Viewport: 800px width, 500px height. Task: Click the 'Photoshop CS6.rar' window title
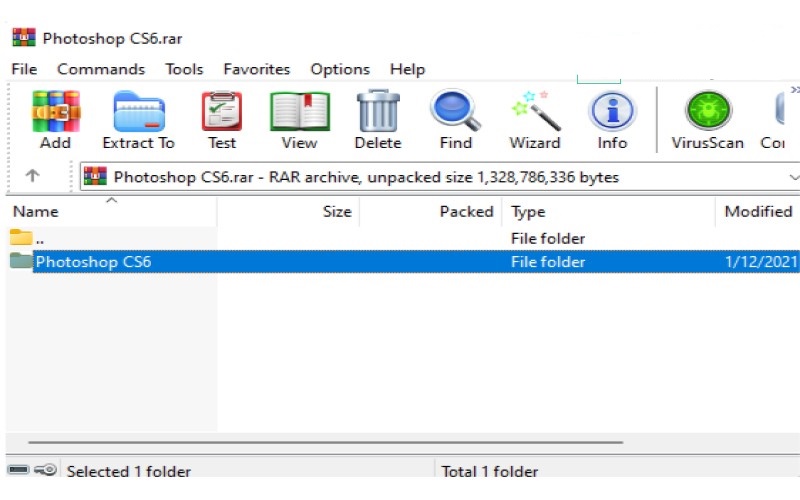(x=112, y=38)
